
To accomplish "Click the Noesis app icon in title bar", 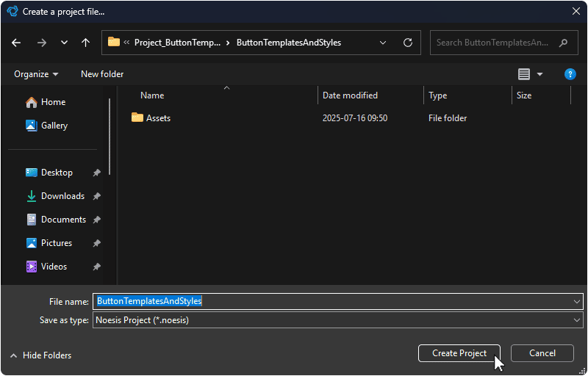I will click(x=12, y=11).
